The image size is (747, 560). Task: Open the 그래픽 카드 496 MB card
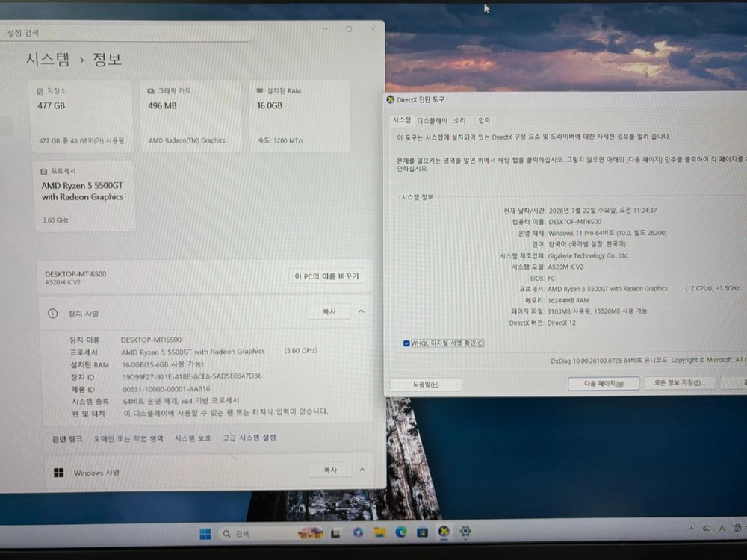coord(191,116)
